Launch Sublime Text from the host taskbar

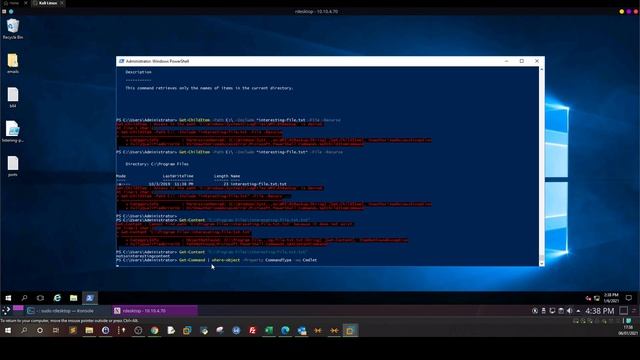tap(73, 331)
